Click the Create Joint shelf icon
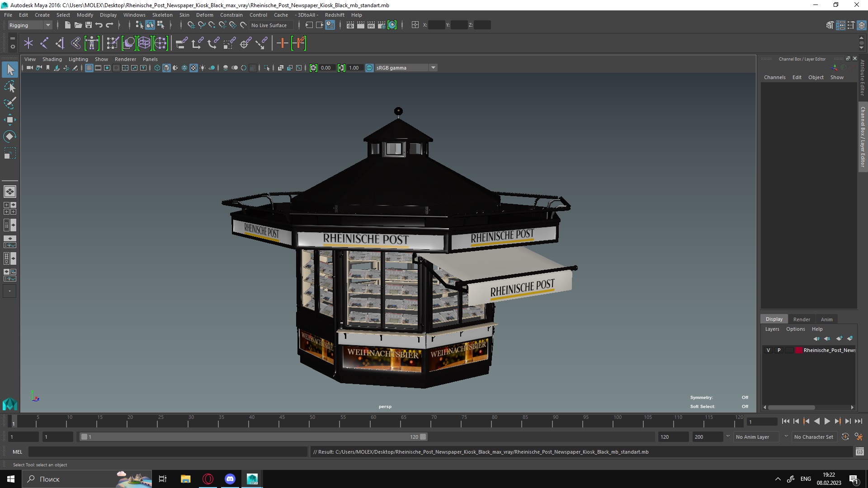 pyautogui.click(x=44, y=43)
